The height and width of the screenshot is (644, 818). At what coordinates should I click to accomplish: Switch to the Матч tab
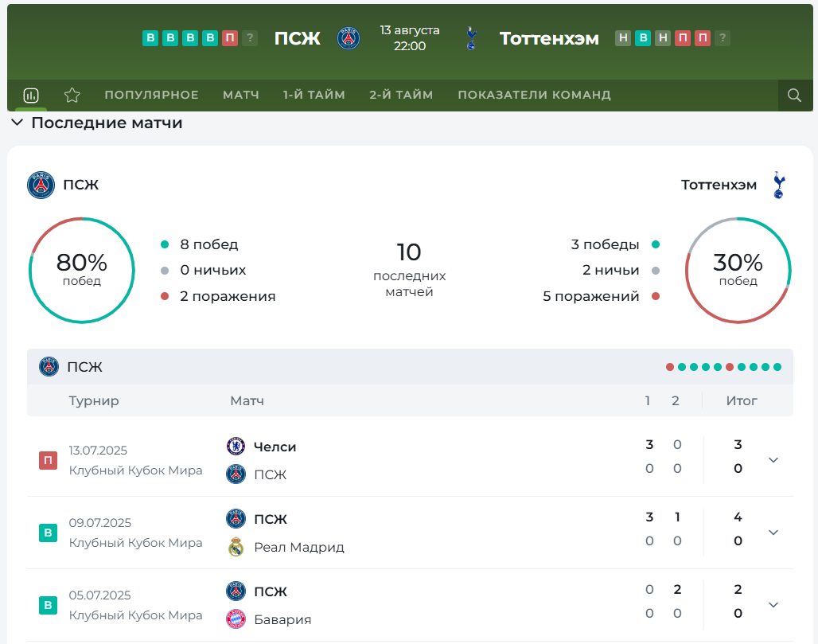(x=241, y=95)
